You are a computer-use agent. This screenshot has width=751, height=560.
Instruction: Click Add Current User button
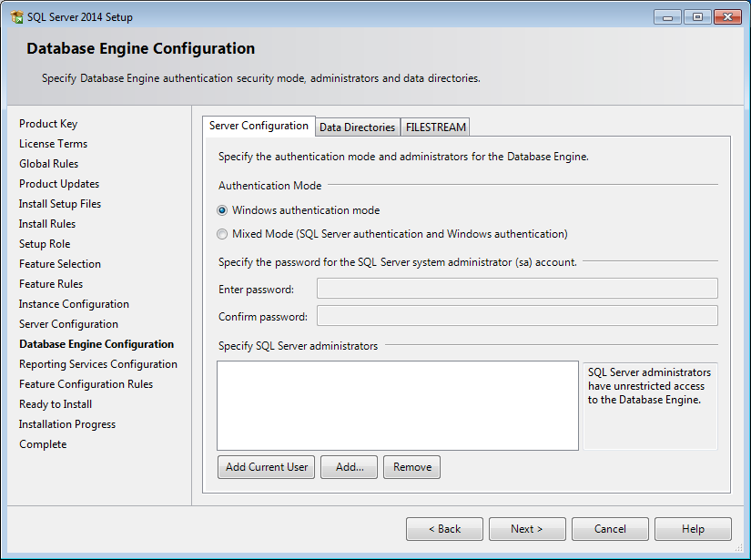(267, 467)
